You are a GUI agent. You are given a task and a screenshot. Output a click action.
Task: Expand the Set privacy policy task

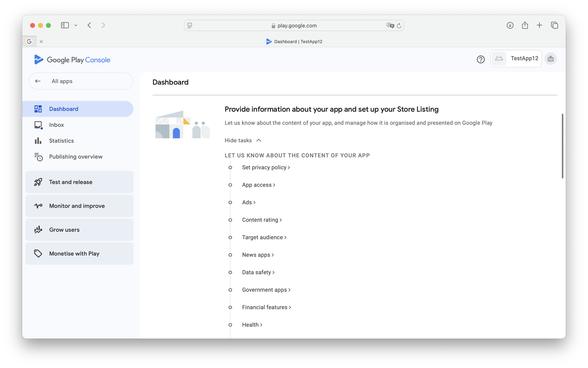click(265, 167)
